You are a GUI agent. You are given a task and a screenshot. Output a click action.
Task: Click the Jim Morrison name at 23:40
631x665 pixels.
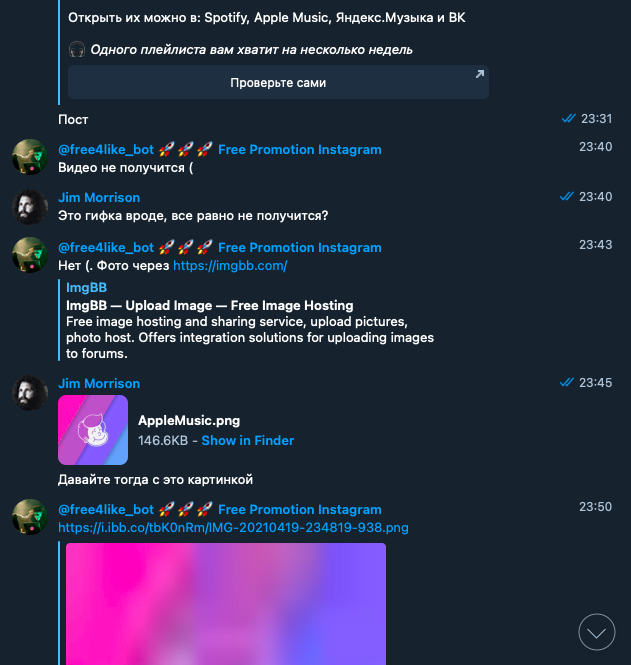99,198
